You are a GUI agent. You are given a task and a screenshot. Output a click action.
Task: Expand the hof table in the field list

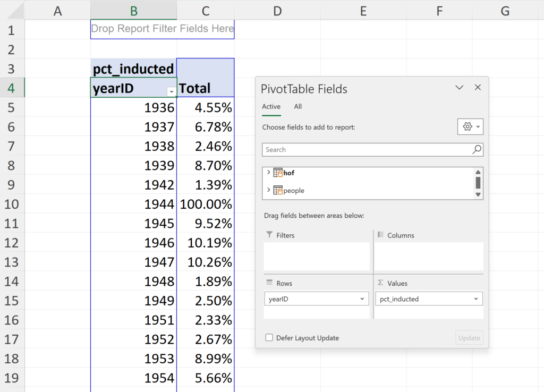(268, 172)
